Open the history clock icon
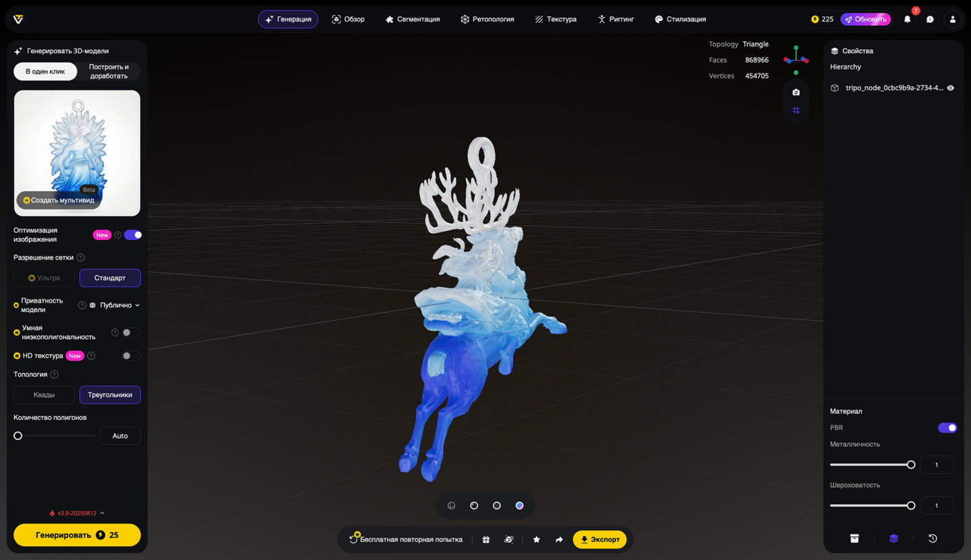Image resolution: width=971 pixels, height=560 pixels. point(933,538)
